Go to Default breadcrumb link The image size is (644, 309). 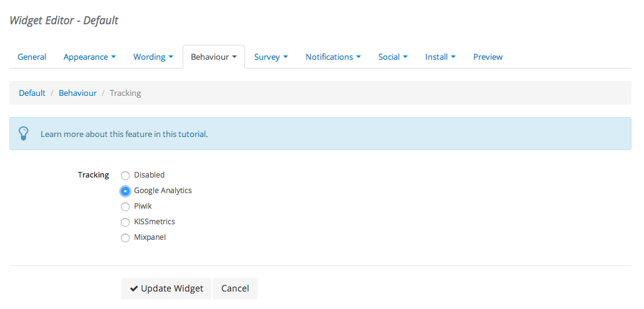coord(32,93)
